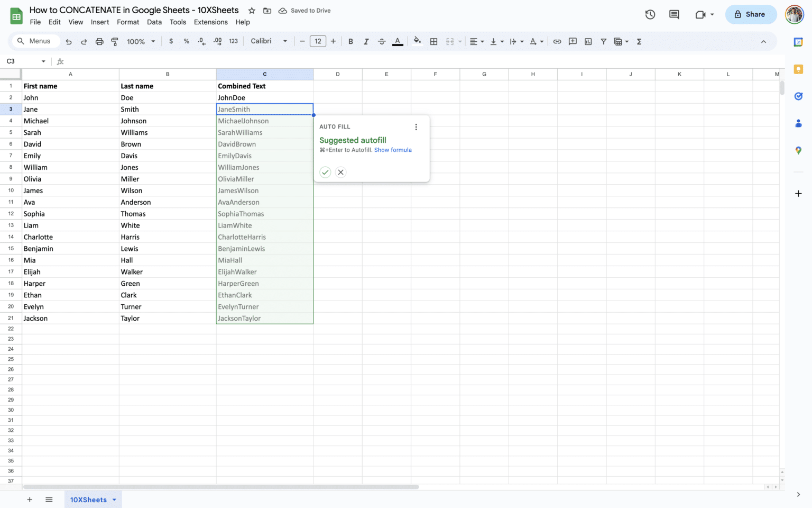This screenshot has width=812, height=508.
Task: Toggle strikethrough formatting
Action: (x=382, y=41)
